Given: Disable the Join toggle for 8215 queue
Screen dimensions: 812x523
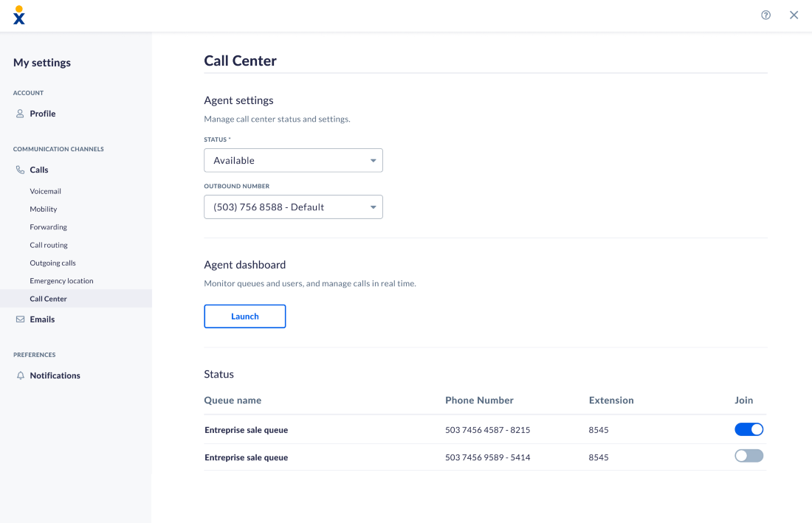Looking at the screenshot, I should click(x=749, y=429).
